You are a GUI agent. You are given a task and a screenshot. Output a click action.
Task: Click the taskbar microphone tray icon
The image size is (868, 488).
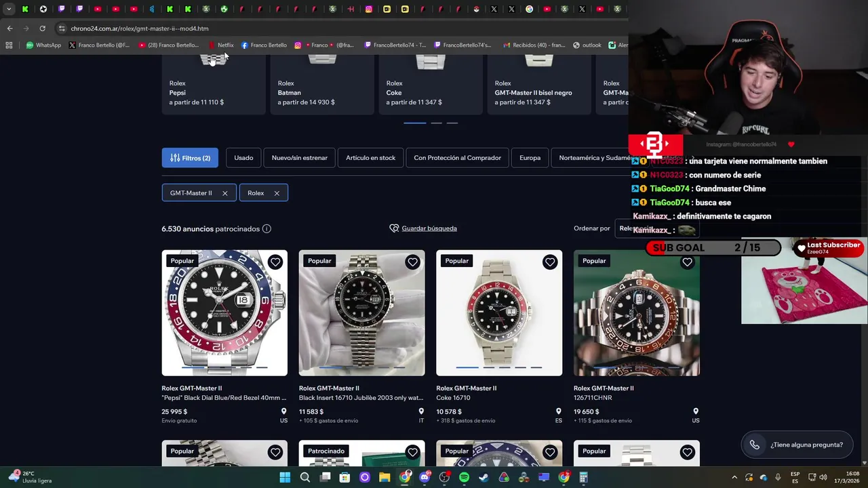pyautogui.click(x=778, y=477)
